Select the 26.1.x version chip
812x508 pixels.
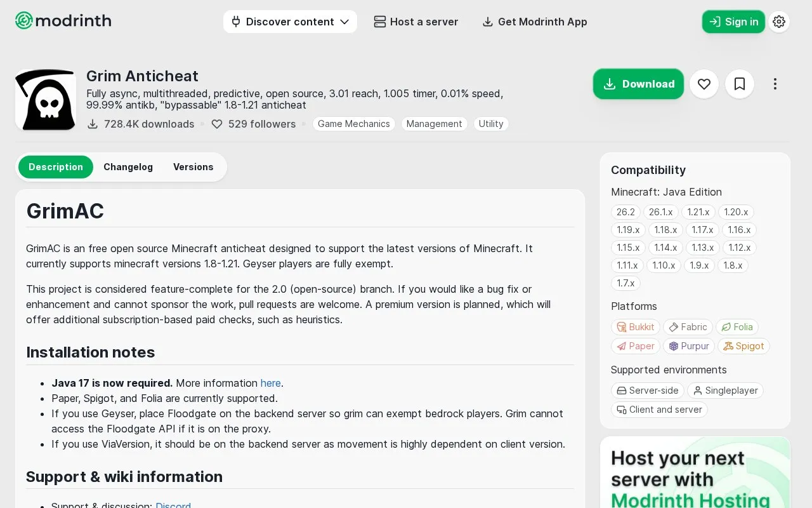coord(661,212)
